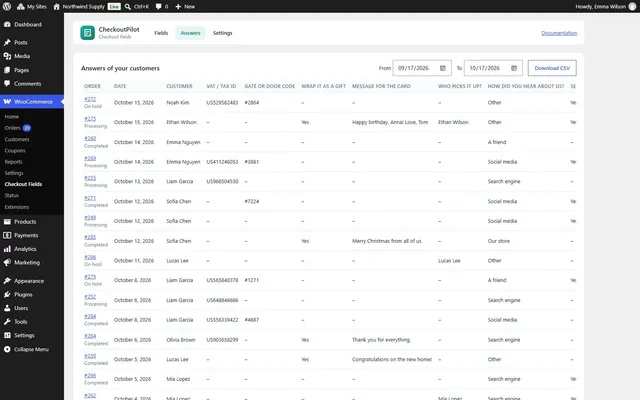This screenshot has width=640, height=400.
Task: Visit the Northwind Supply site link
Action: coord(79,7)
